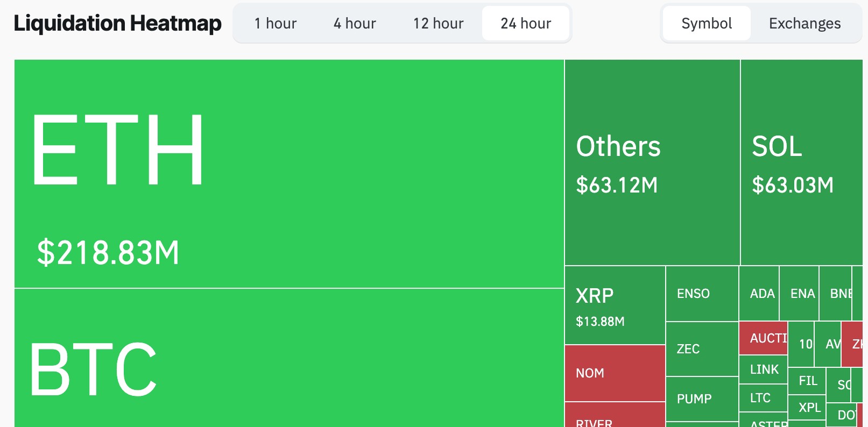Viewport: 868px width, 427px height.
Task: Click the Liquidation Heatmap title
Action: (117, 23)
